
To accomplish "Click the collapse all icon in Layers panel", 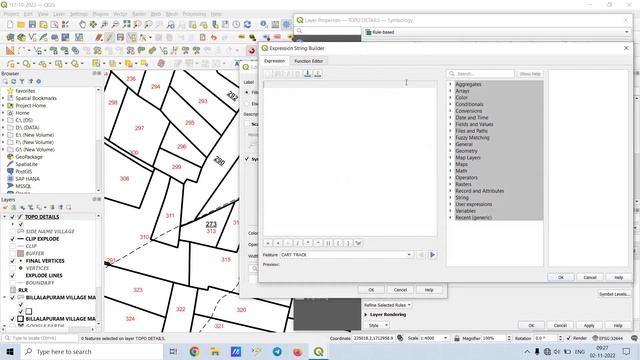I will coord(60,207).
